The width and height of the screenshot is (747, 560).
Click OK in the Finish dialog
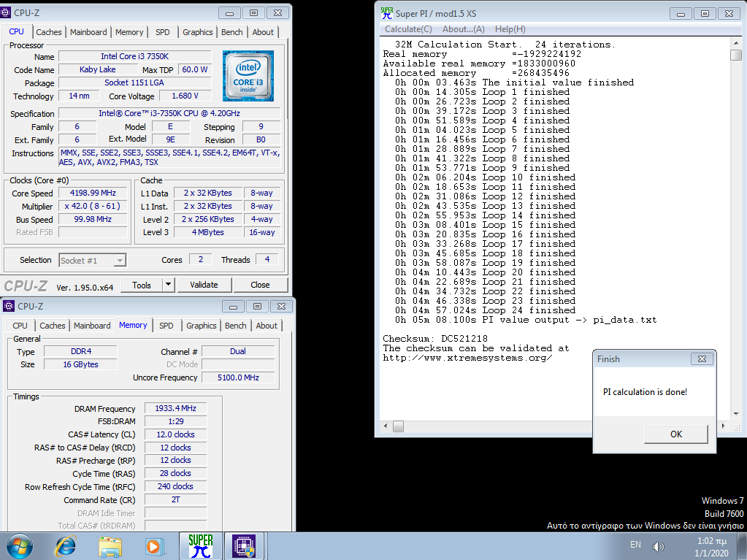tap(676, 434)
